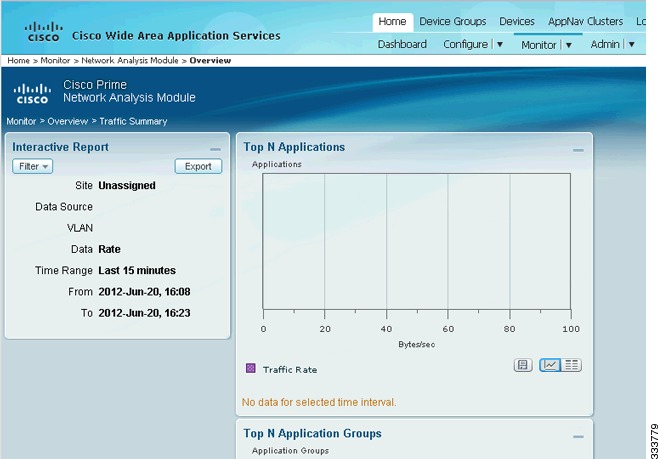Image resolution: width=660 pixels, height=459 pixels.
Task: Click the 'Last 15 minutes' time range value
Action: (x=137, y=270)
